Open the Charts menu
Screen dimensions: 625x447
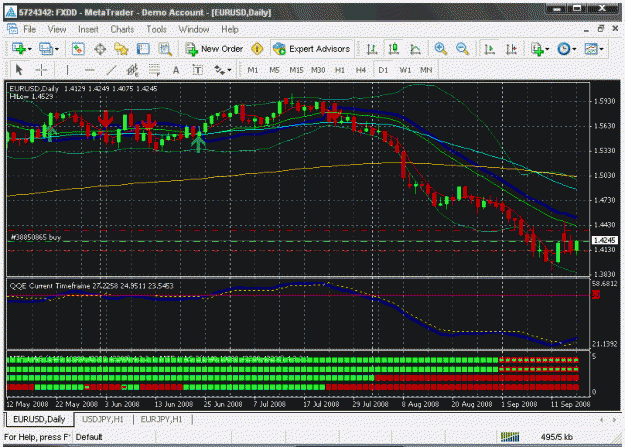[x=122, y=30]
